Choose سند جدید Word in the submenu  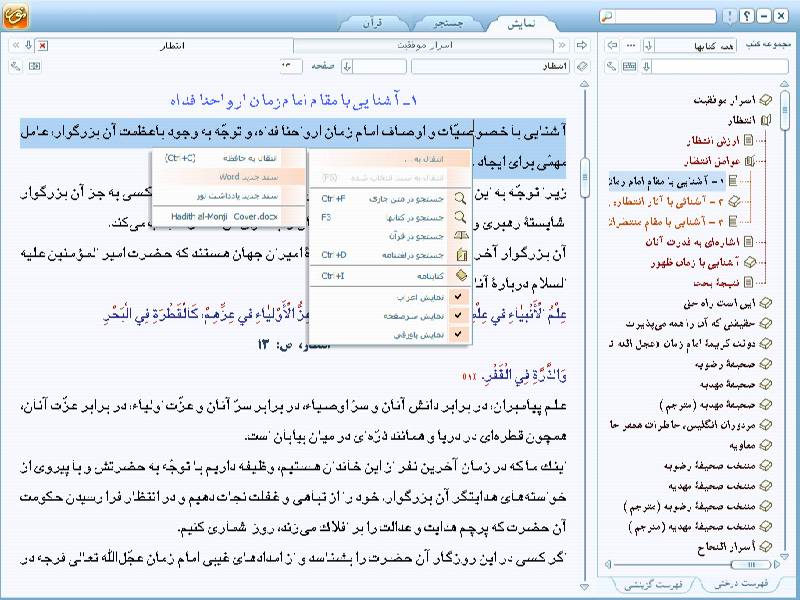(229, 177)
